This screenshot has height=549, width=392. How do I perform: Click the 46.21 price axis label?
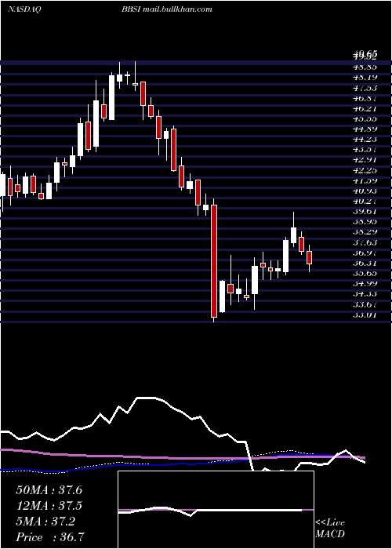coord(365,108)
